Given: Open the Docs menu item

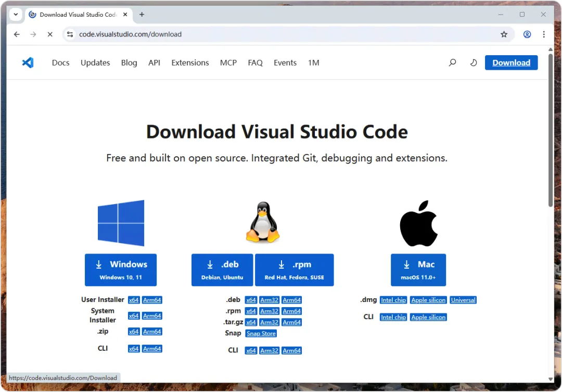Looking at the screenshot, I should pyautogui.click(x=60, y=63).
